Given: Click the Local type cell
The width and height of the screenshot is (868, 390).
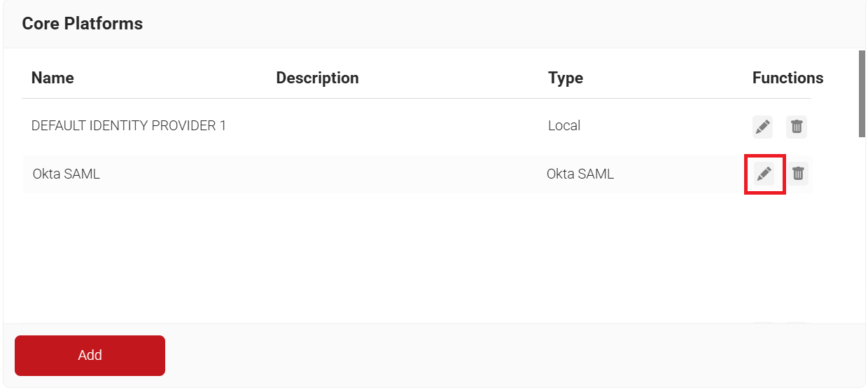Looking at the screenshot, I should point(564,126).
